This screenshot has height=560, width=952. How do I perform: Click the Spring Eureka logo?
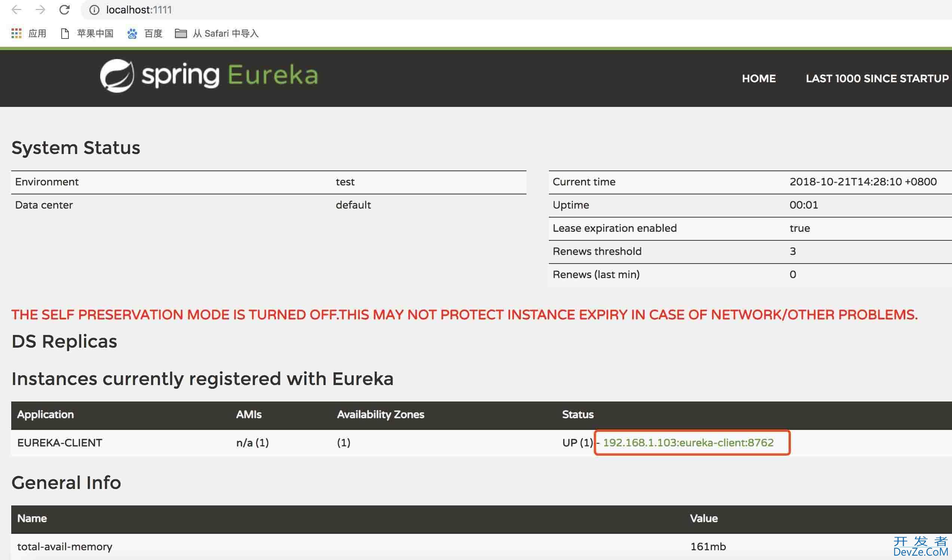click(x=209, y=76)
